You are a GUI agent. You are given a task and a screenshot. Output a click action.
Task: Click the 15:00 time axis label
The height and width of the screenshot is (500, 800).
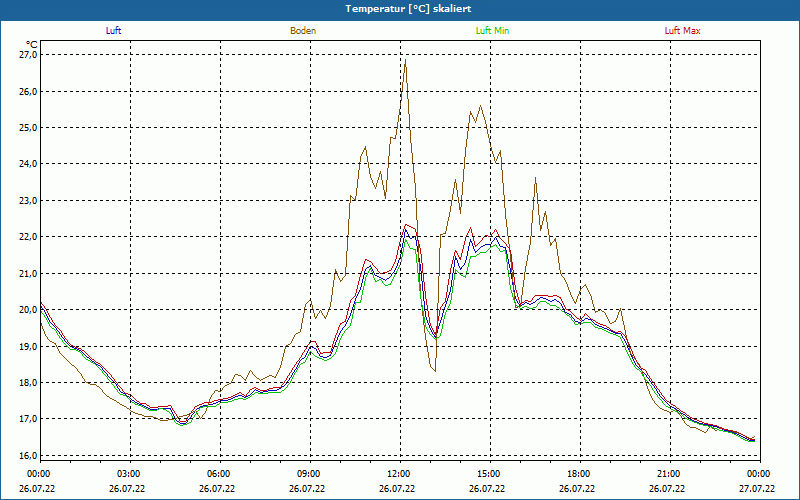pyautogui.click(x=488, y=474)
